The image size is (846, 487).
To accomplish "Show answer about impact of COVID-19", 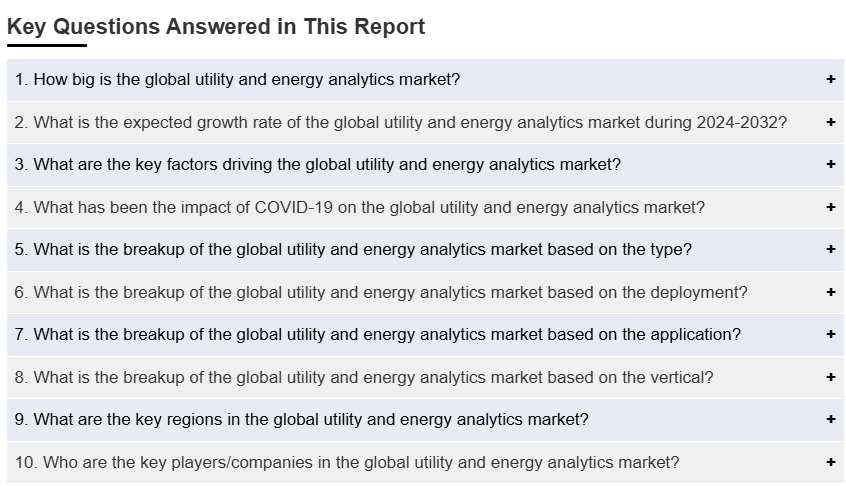I will [359, 207].
